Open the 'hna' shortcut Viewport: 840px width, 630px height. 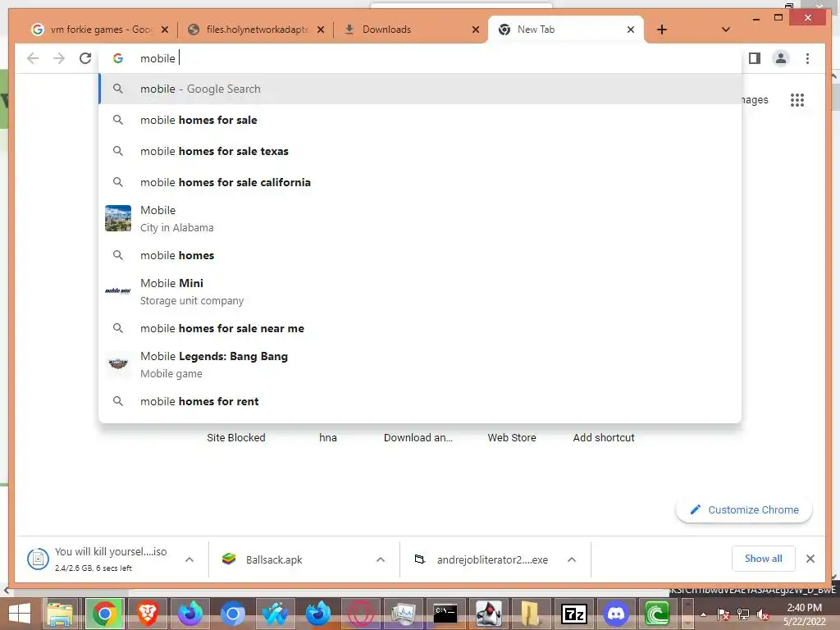pos(328,437)
